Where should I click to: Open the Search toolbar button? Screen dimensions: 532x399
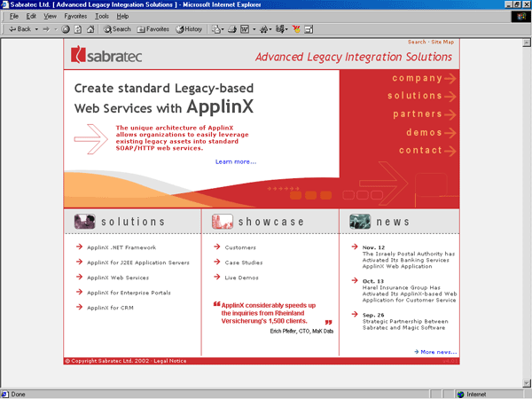tap(117, 29)
